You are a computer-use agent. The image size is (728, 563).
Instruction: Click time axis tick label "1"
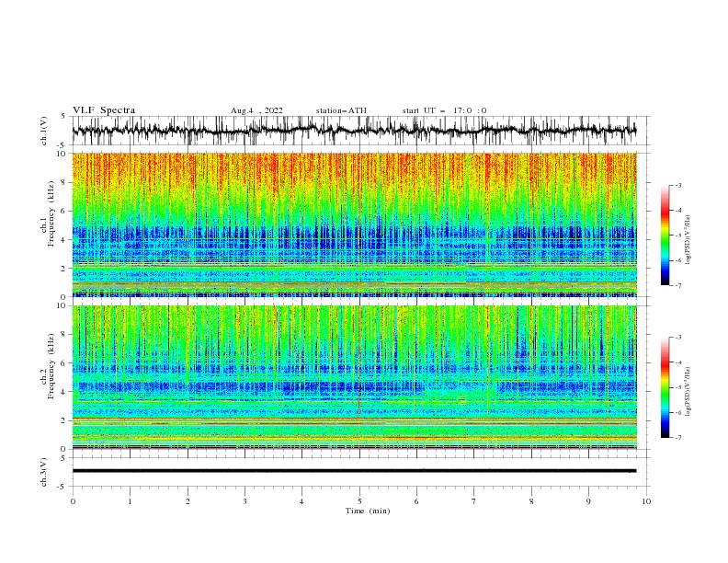click(x=130, y=501)
